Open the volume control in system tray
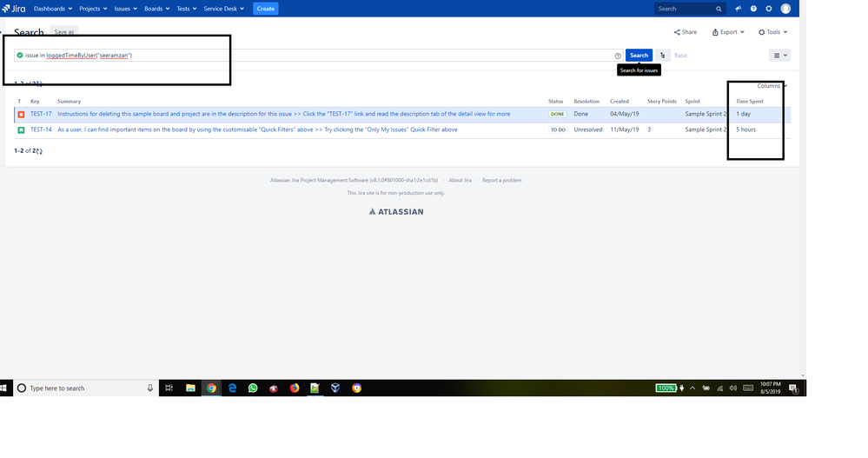 click(x=733, y=388)
